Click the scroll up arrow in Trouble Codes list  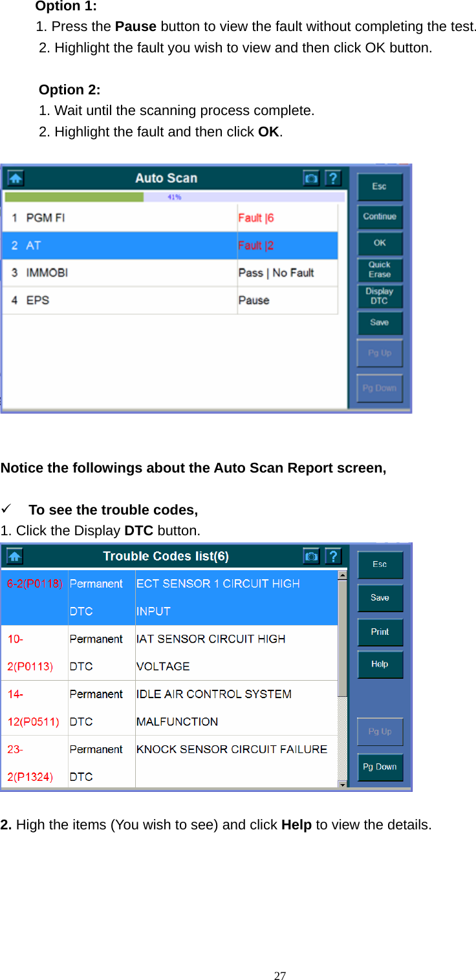pyautogui.click(x=343, y=575)
